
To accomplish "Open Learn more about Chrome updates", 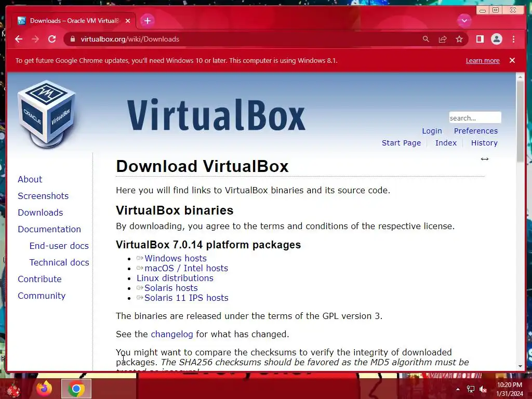I will [x=483, y=60].
